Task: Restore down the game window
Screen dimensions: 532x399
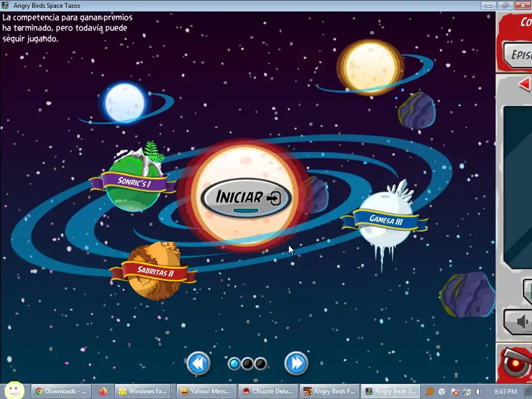Action: (x=506, y=5)
